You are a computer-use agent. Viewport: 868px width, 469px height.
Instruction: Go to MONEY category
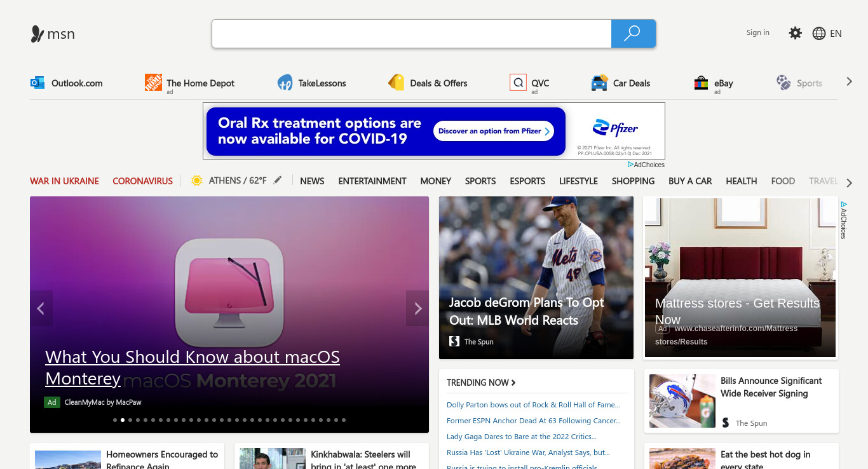click(x=436, y=181)
